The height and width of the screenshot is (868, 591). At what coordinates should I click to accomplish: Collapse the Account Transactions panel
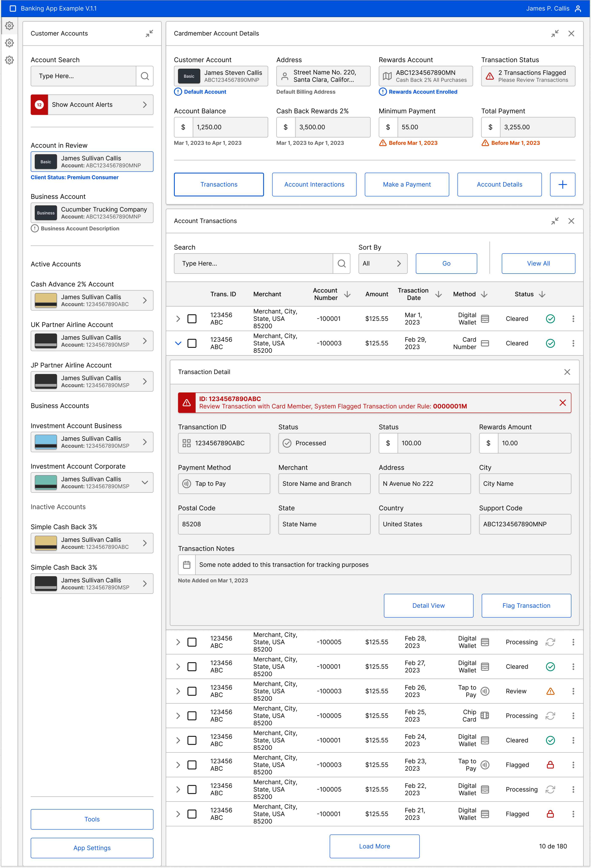click(555, 221)
